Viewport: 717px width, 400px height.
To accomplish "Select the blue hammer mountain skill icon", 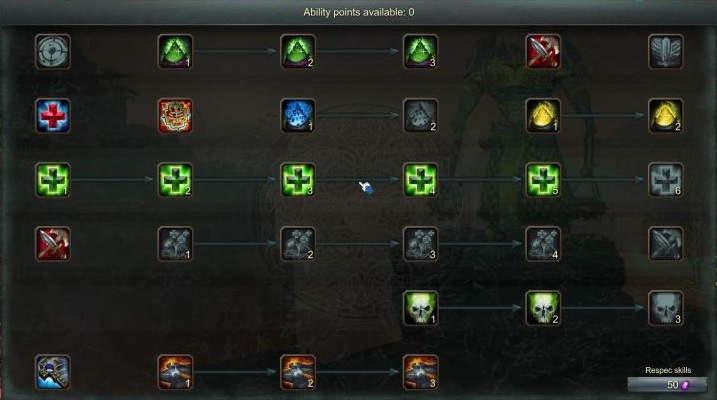I will (53, 372).
